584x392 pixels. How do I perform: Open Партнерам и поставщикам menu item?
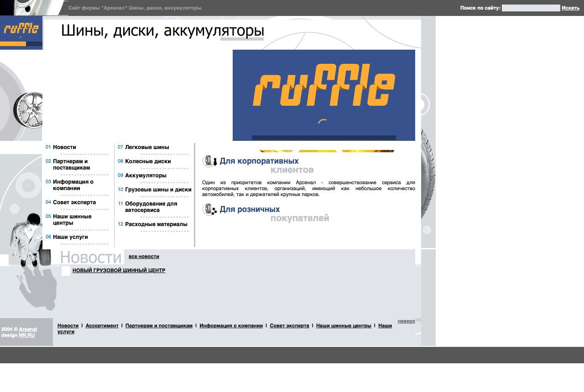(x=71, y=165)
